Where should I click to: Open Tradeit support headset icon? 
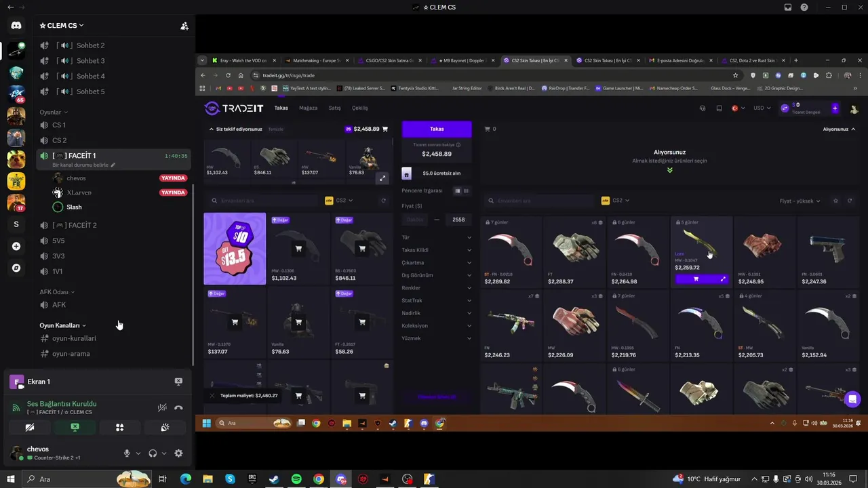703,108
